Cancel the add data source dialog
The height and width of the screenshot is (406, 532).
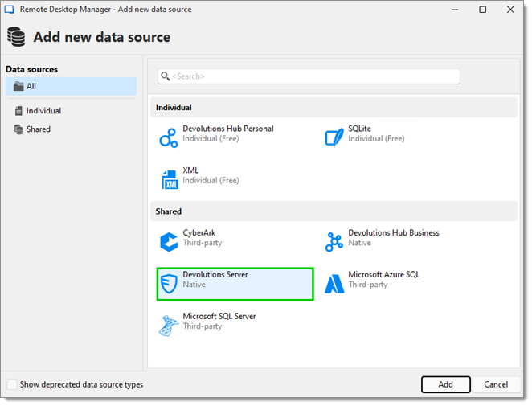coord(496,384)
